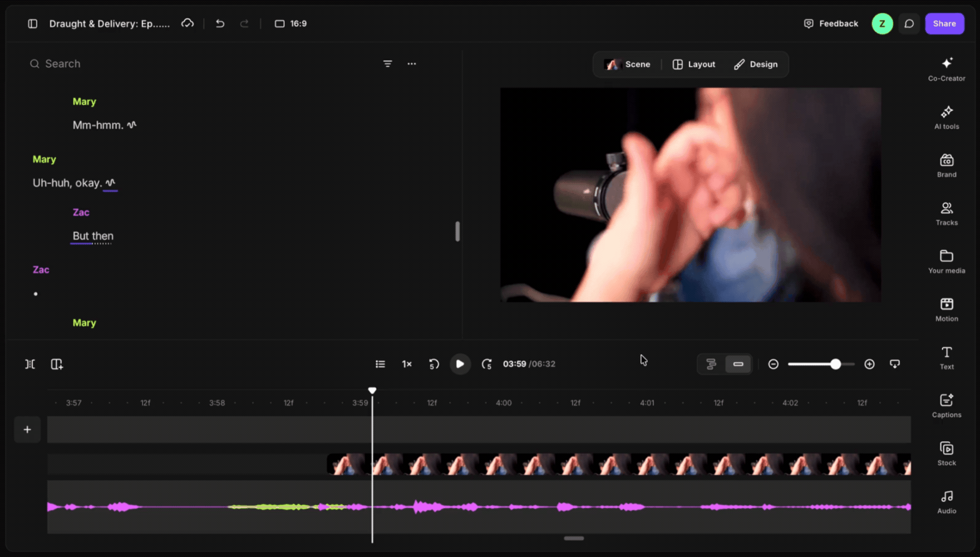Open the Co-Creator panel

(947, 69)
